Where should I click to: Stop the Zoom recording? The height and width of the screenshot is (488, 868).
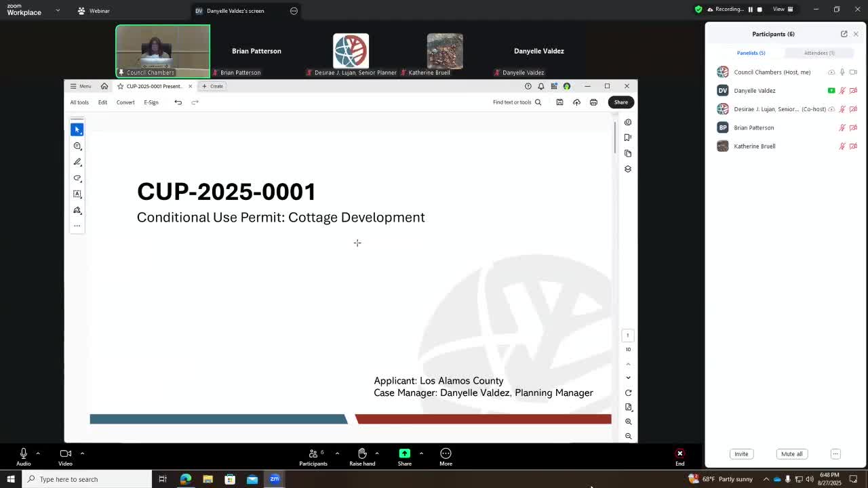pos(759,9)
